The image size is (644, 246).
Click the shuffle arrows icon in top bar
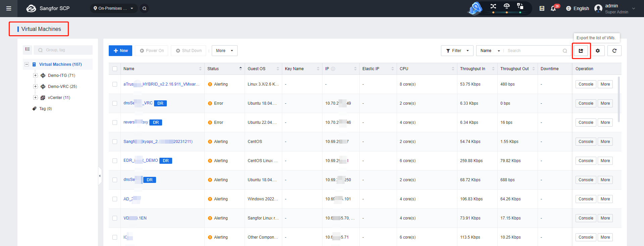[x=493, y=6]
